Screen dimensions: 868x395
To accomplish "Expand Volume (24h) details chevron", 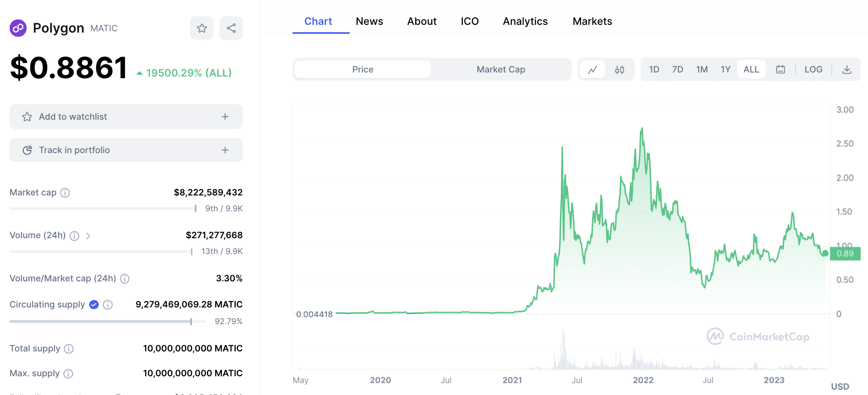I will [88, 236].
